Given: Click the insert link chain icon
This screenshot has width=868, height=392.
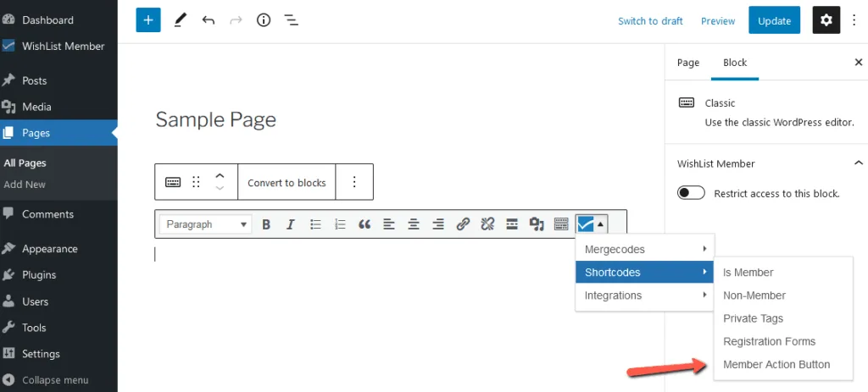Looking at the screenshot, I should coord(463,224).
